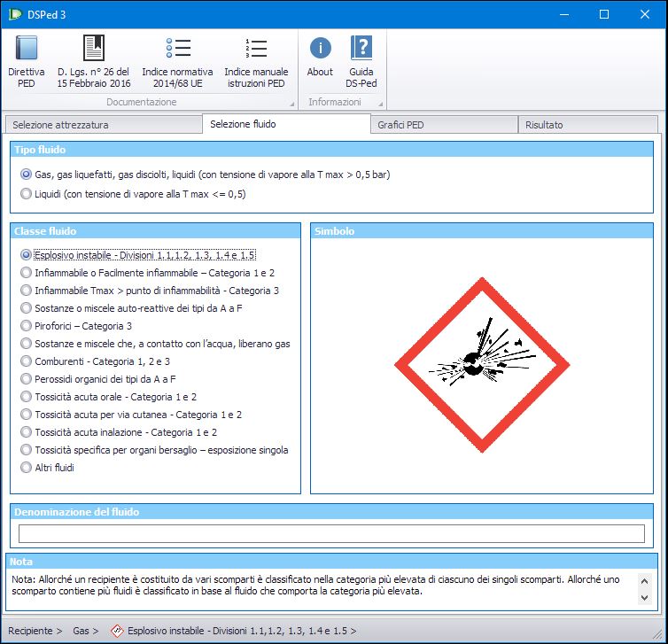Screen dimensions: 668x644
Task: Switch to the Selezione fluido tab
Action: (286, 124)
